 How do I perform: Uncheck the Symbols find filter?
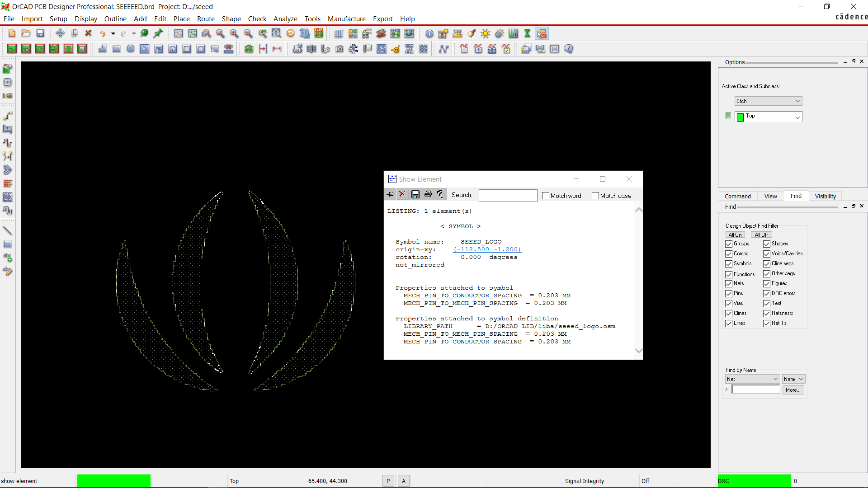[x=729, y=264]
